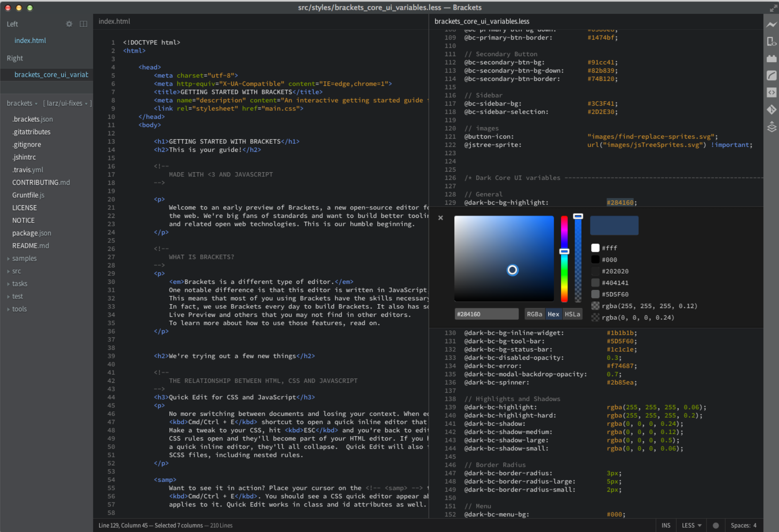Close the inline color picker
Image resolution: width=779 pixels, height=532 pixels.
[440, 218]
